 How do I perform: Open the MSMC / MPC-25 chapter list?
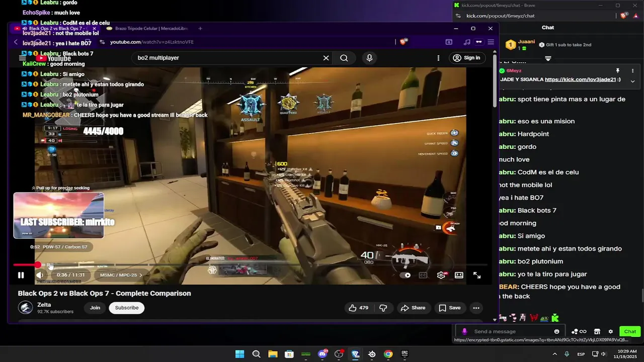tap(121, 275)
